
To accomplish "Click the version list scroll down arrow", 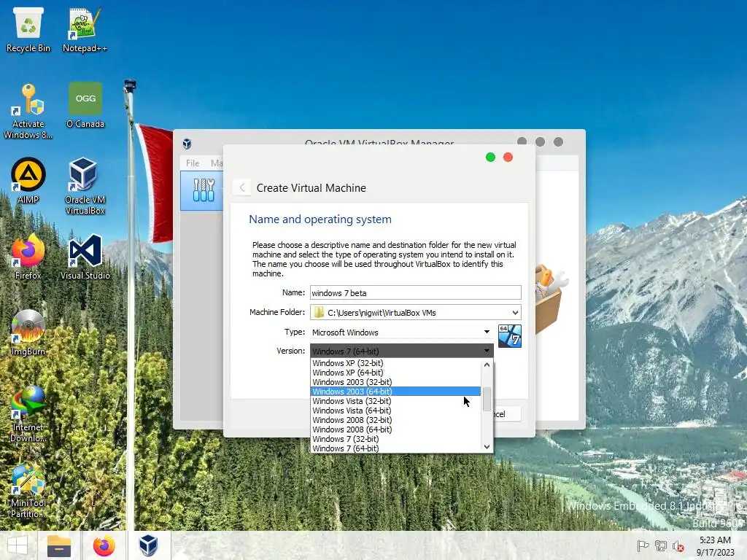I will 487,447.
